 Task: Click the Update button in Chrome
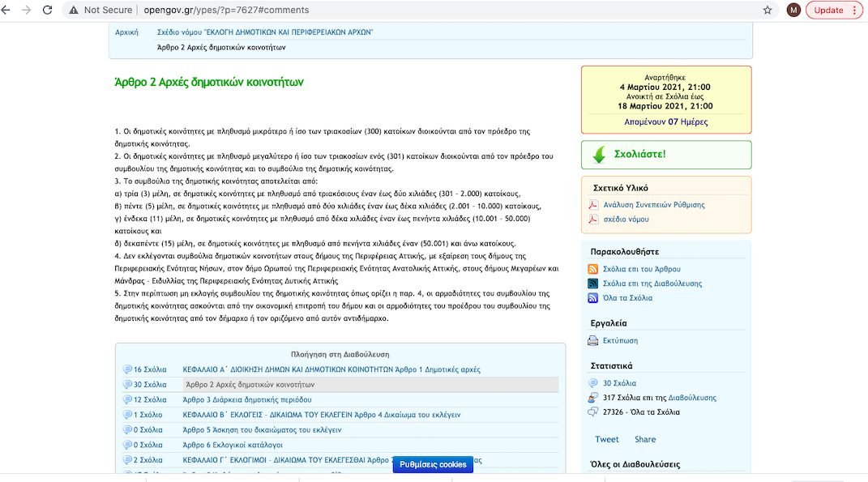tap(834, 10)
